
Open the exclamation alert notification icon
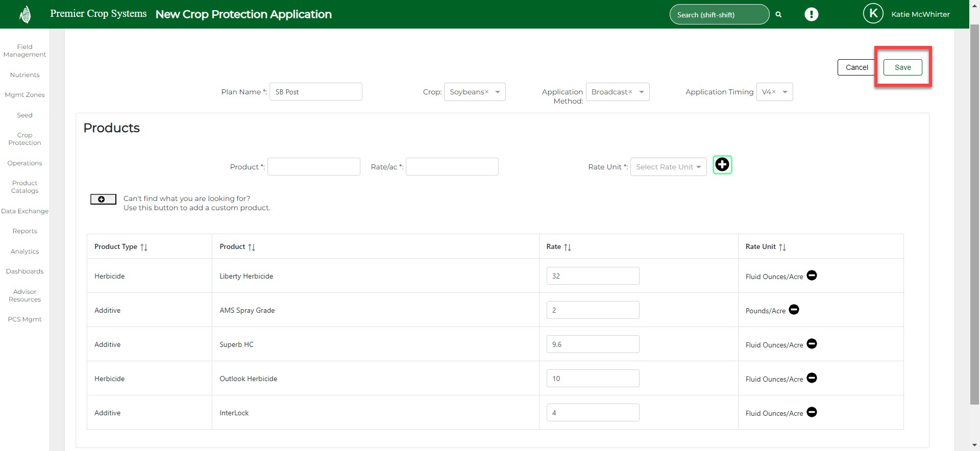pyautogui.click(x=811, y=14)
